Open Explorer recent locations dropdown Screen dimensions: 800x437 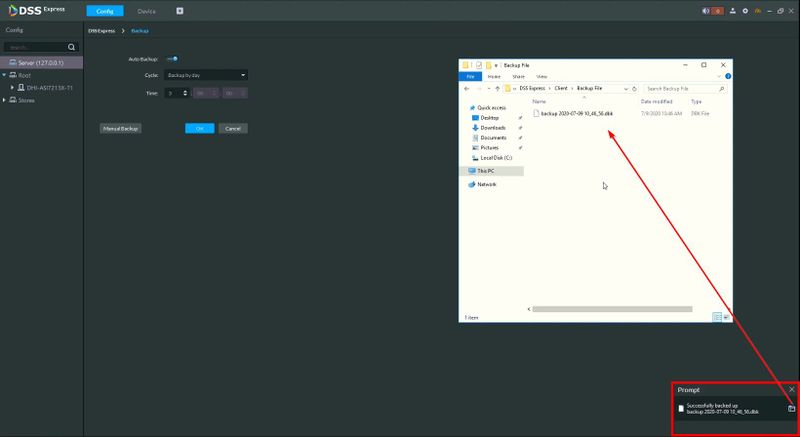pos(488,89)
